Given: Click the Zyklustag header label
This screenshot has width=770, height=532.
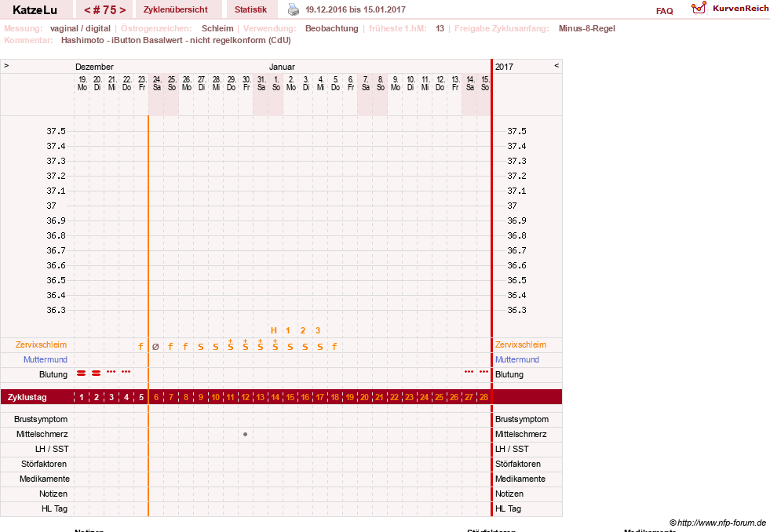Looking at the screenshot, I should click(27, 397).
